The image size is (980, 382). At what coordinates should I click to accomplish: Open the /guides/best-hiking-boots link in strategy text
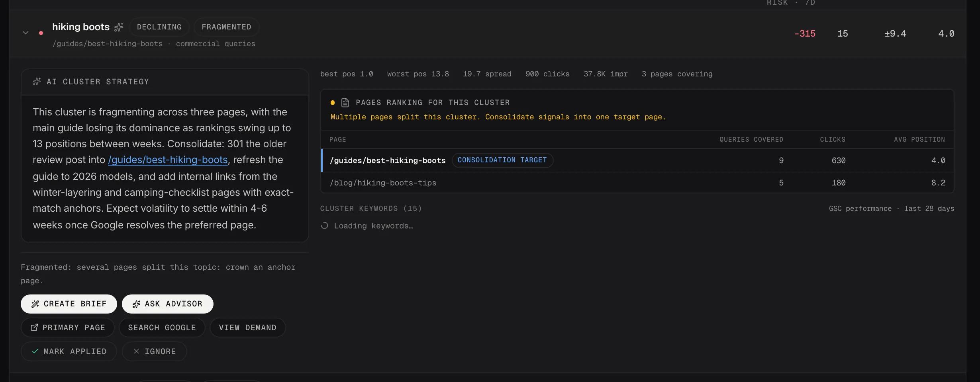pos(168,160)
